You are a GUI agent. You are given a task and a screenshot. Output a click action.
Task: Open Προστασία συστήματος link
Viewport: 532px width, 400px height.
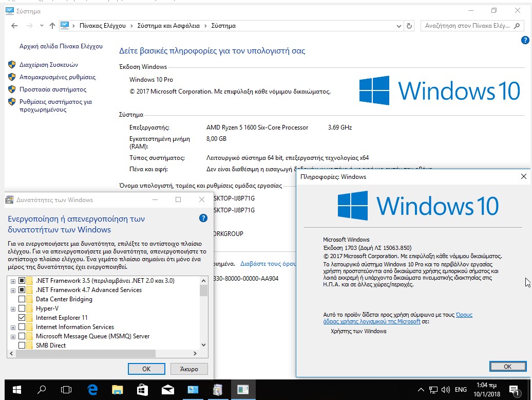point(52,89)
